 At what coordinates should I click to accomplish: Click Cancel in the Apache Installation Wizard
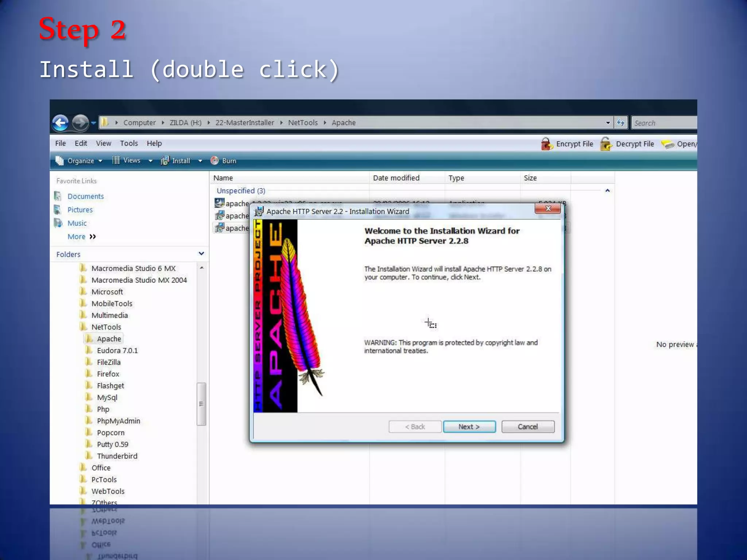tap(528, 427)
